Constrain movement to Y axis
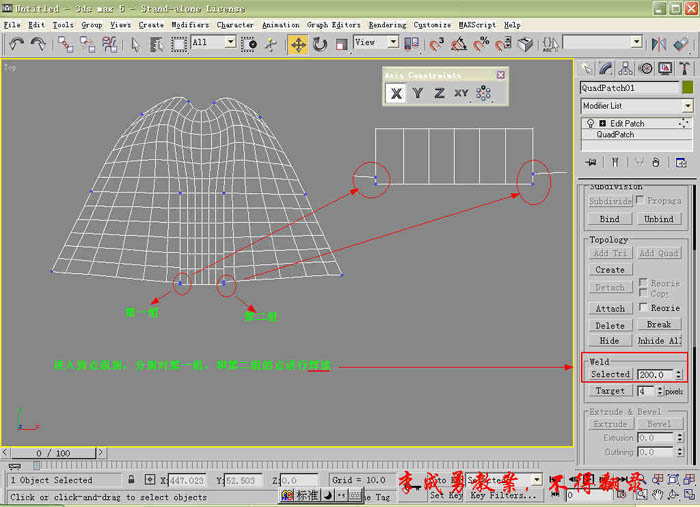The image size is (700, 507). [417, 93]
